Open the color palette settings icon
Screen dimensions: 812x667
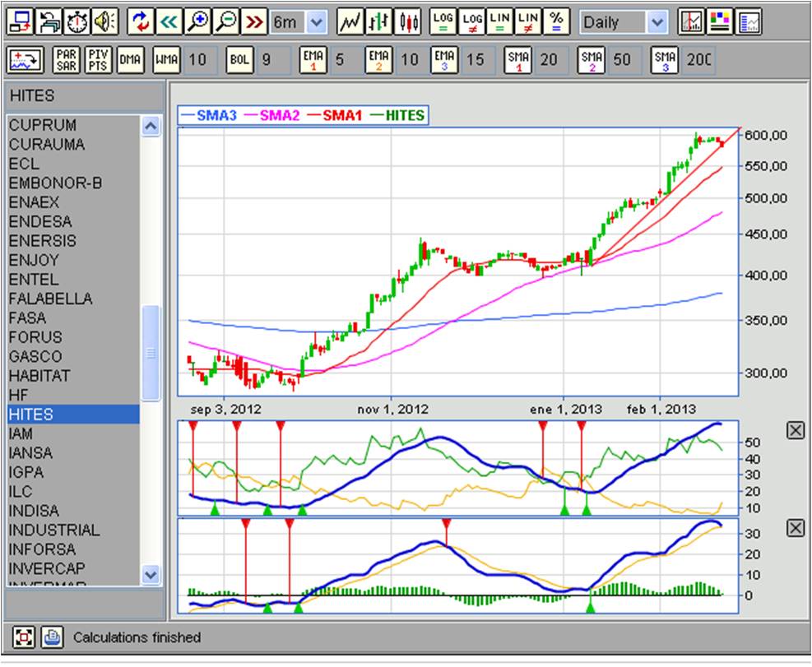click(721, 22)
